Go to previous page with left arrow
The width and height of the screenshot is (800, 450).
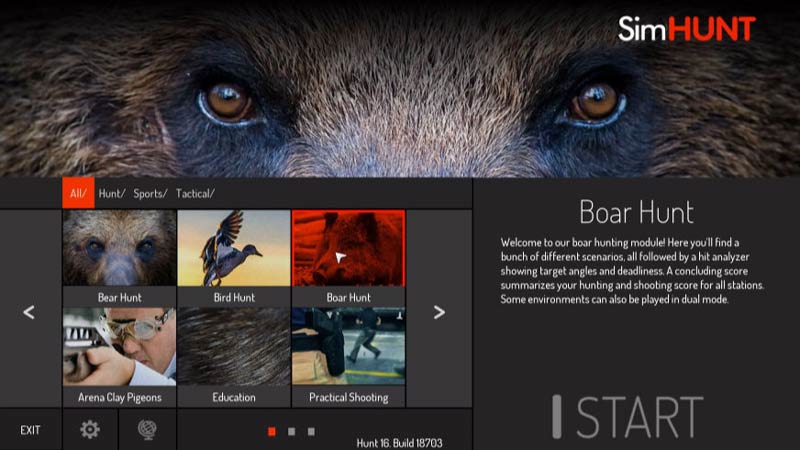coord(29,312)
